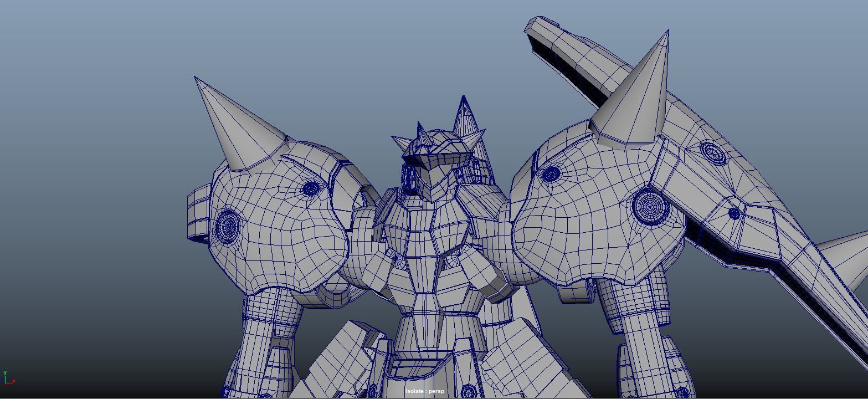The width and height of the screenshot is (868, 399).
Task: Select the large circular disc on left shoulder armor
Action: pyautogui.click(x=227, y=226)
